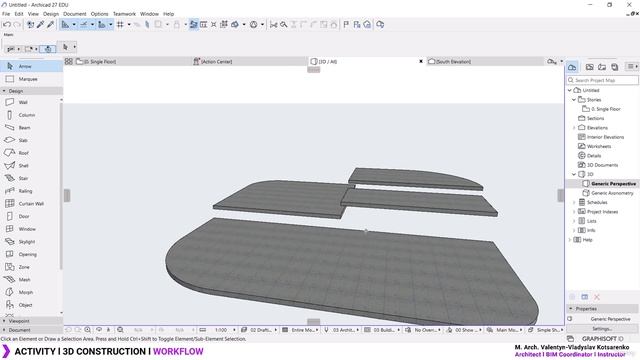The width and height of the screenshot is (640, 360).
Task: Click the Undo icon
Action: pyautogui.click(x=7, y=24)
